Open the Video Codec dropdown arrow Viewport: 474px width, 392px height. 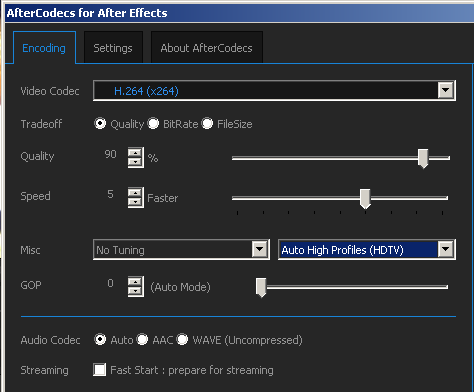[446, 90]
